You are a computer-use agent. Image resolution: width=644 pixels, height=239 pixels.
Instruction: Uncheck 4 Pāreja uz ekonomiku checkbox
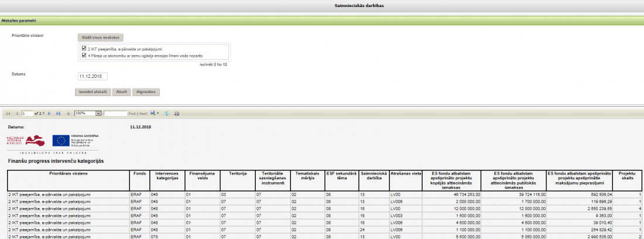pos(84,55)
